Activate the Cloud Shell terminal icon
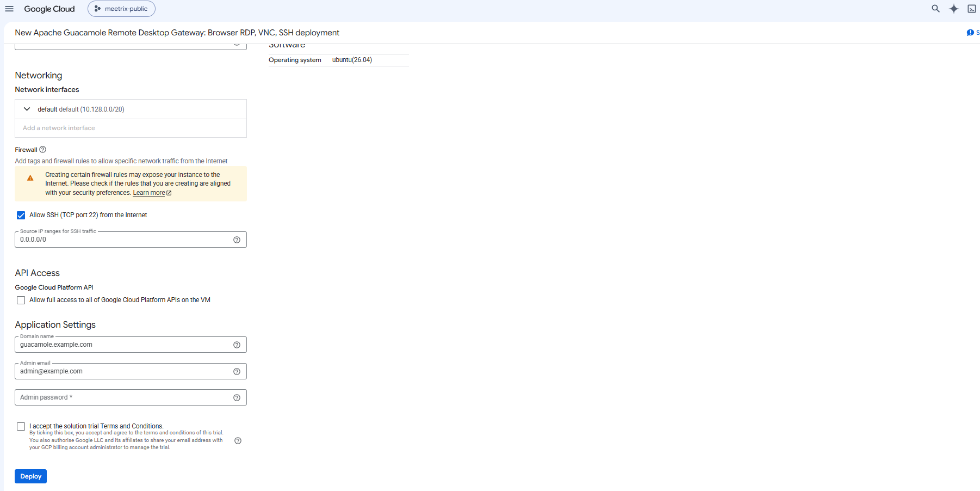Viewport: 980px width, 491px height. point(972,9)
